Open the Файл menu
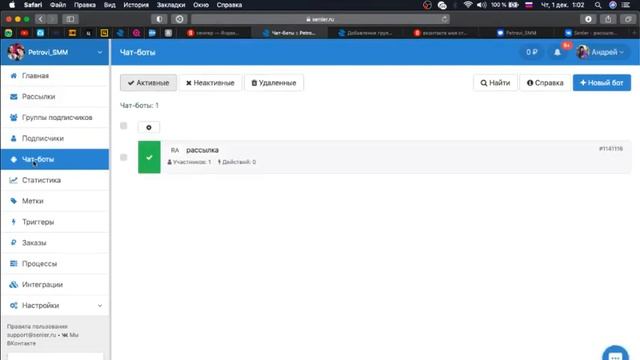The height and width of the screenshot is (360, 640). point(58,5)
